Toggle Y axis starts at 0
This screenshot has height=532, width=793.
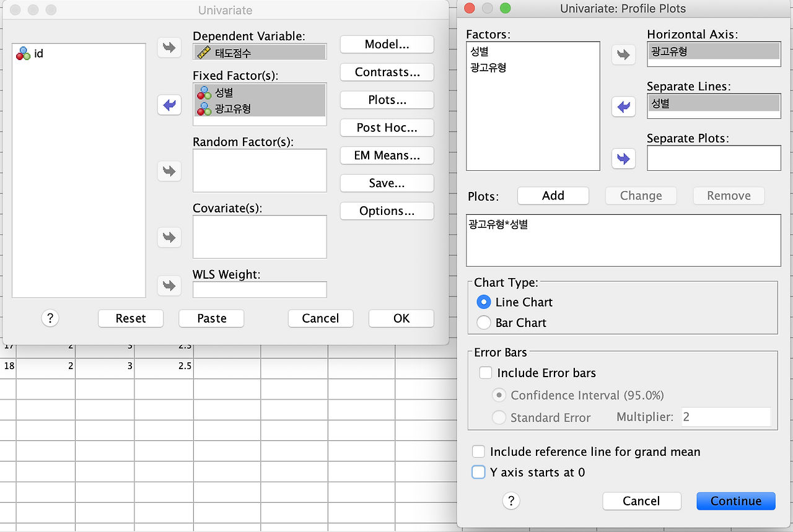tap(478, 473)
